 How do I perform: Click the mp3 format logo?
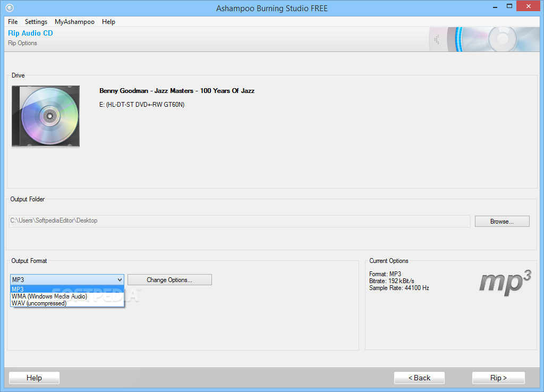click(505, 283)
